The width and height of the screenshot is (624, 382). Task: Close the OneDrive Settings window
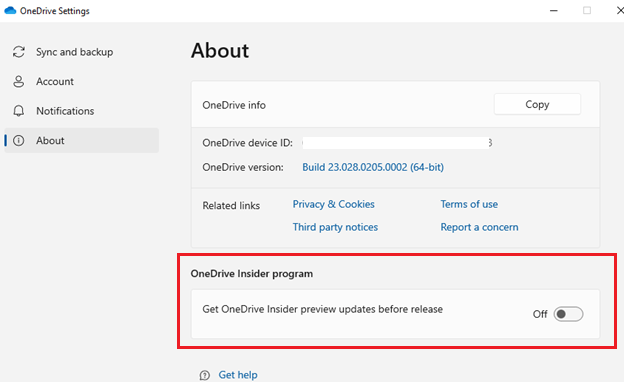click(619, 11)
